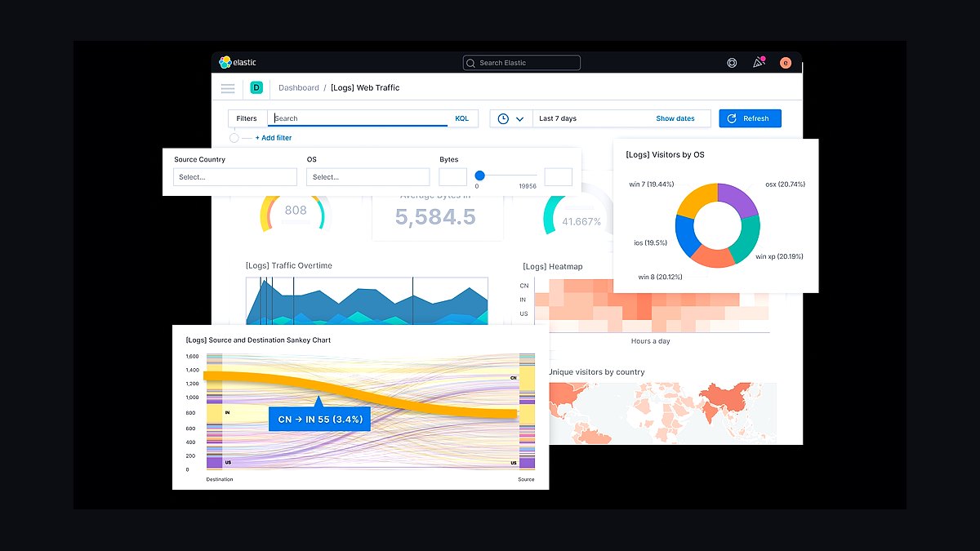980x551 pixels.
Task: Click the Elastic logo in header
Action: [x=238, y=63]
